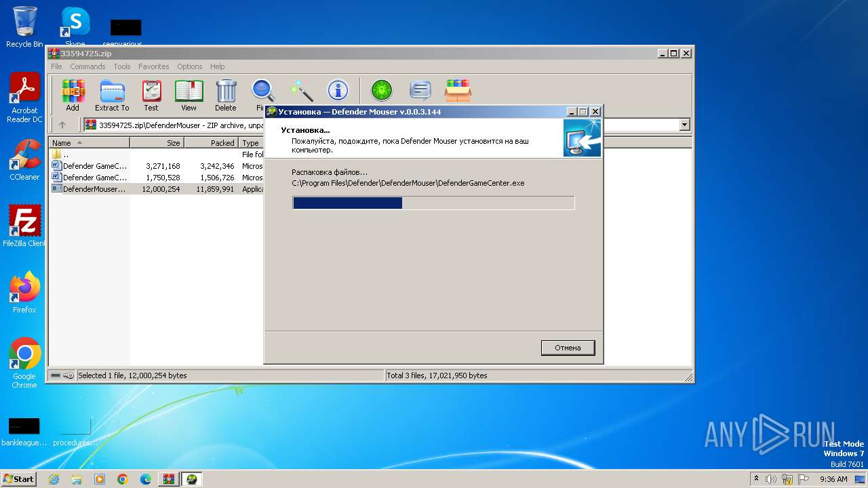Select the procedures desktop file icon
This screenshot has height=488, width=868.
pos(75,432)
